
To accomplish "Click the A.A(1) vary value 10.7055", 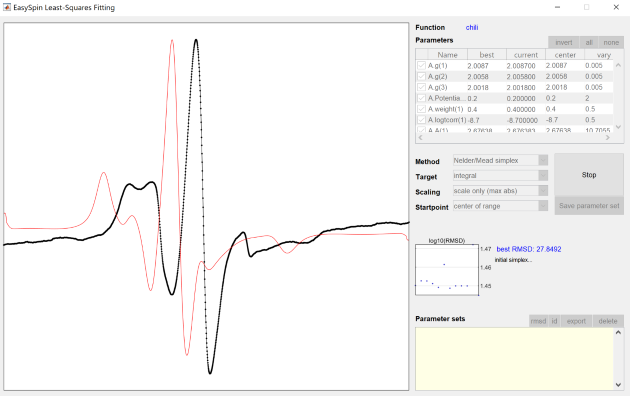I will pos(598,130).
